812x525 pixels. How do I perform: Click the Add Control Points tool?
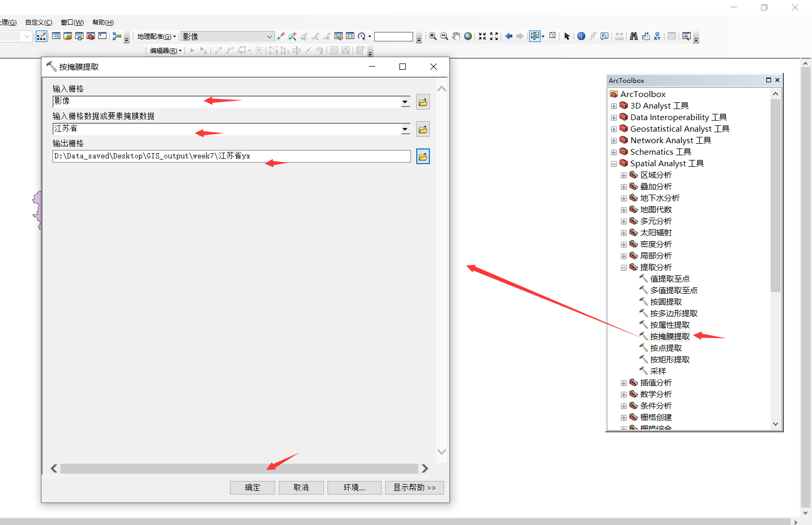[281, 36]
